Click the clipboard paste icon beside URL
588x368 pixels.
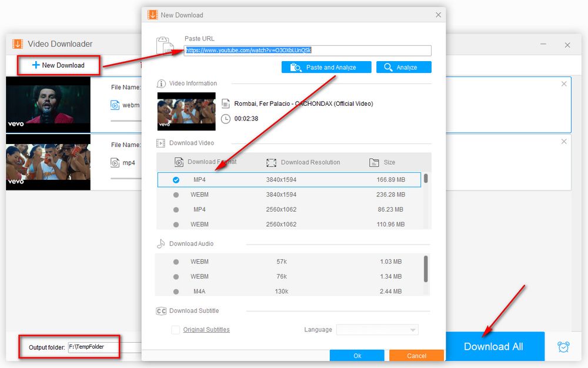pos(165,46)
